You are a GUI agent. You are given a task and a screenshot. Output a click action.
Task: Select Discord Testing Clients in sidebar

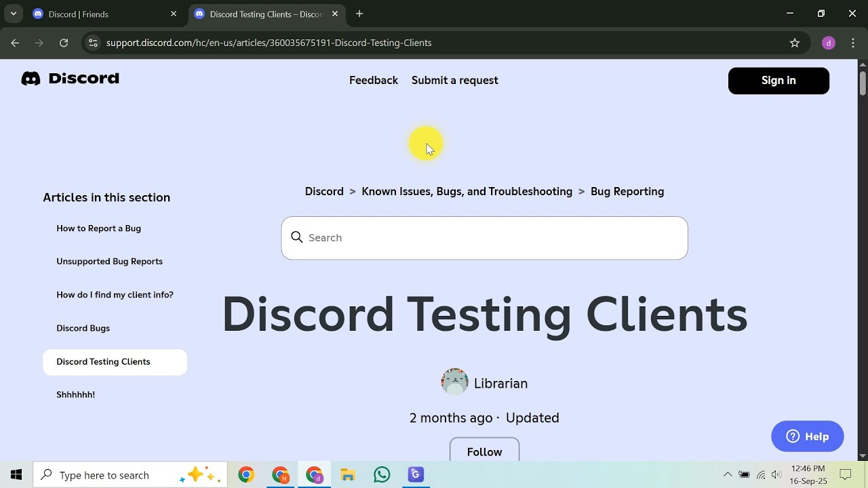[x=115, y=362]
